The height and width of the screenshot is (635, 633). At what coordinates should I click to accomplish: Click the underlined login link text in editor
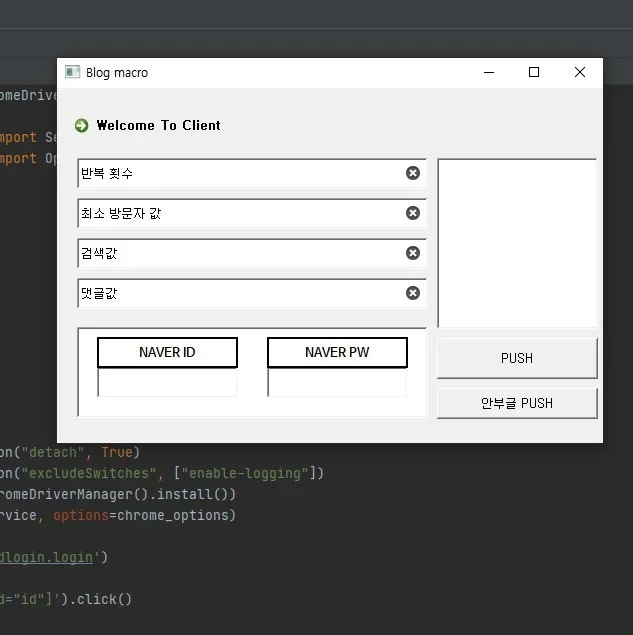click(x=46, y=558)
